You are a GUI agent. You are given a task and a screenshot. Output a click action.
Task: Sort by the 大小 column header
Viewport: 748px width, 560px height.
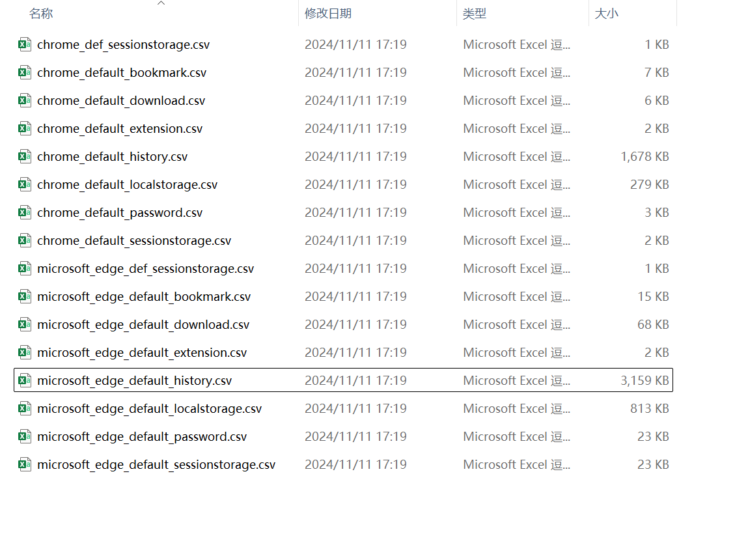click(x=606, y=14)
